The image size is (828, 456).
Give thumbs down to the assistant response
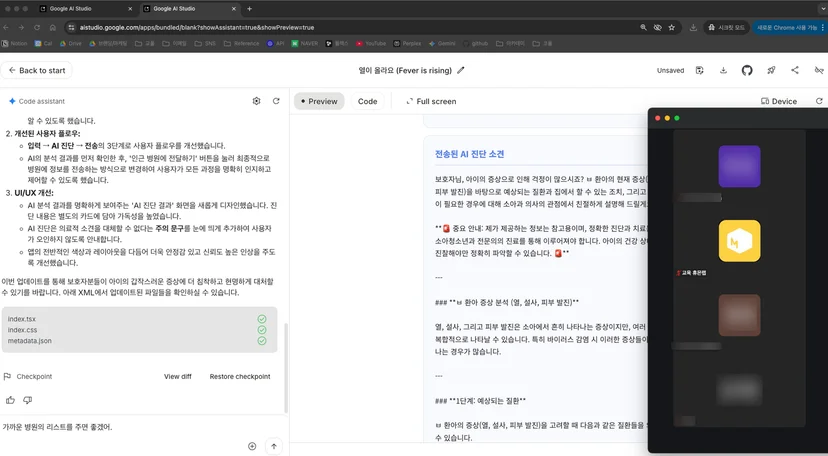pos(27,400)
